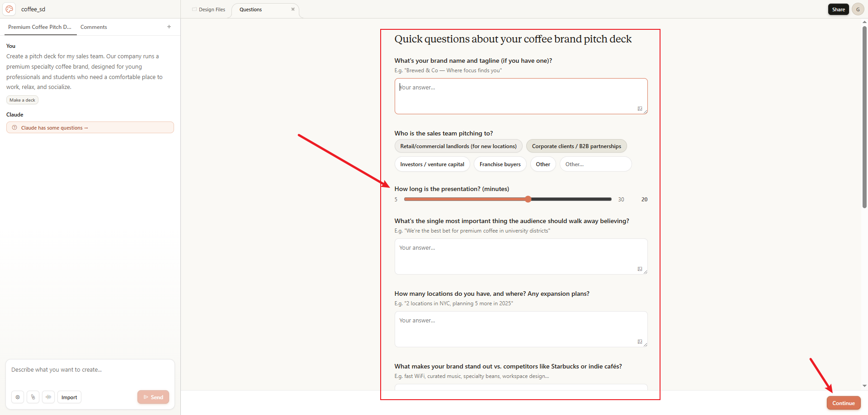The image size is (868, 415).
Task: Click the brand name and tagline answer field
Action: pos(521,96)
